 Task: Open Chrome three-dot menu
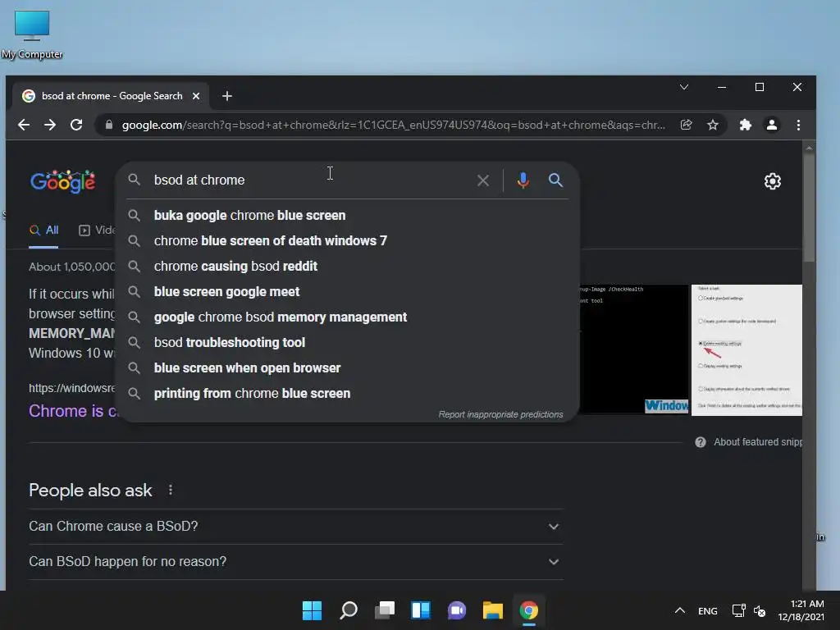point(798,125)
